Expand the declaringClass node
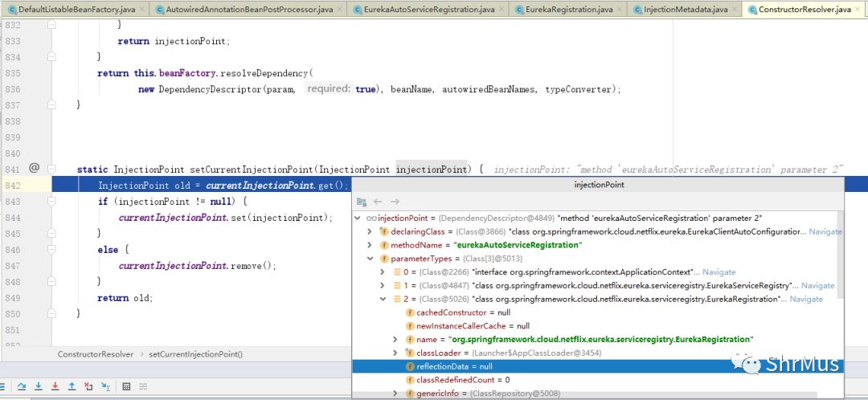Viewport: 868px width, 400px height. click(369, 231)
